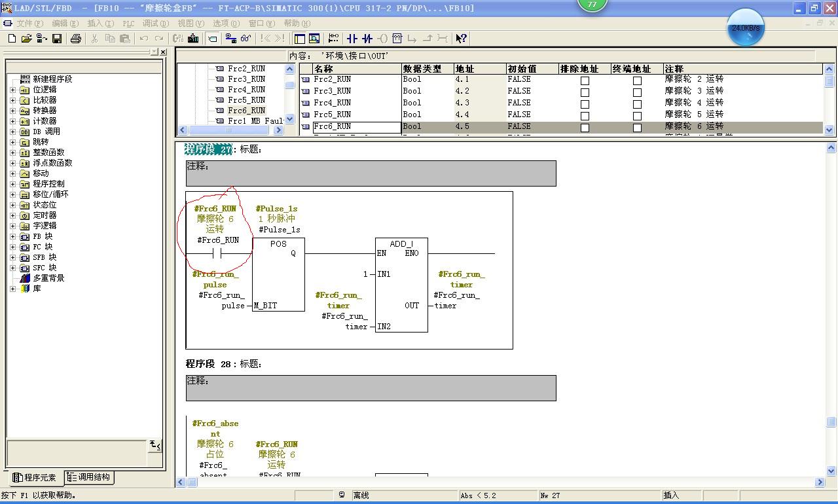
Task: Toggle the details view toolbar icon
Action: tap(314, 39)
